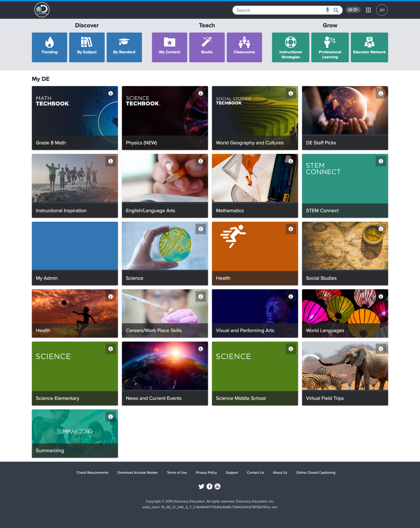Click the Support footer link
The width and height of the screenshot is (420, 528).
click(x=232, y=473)
